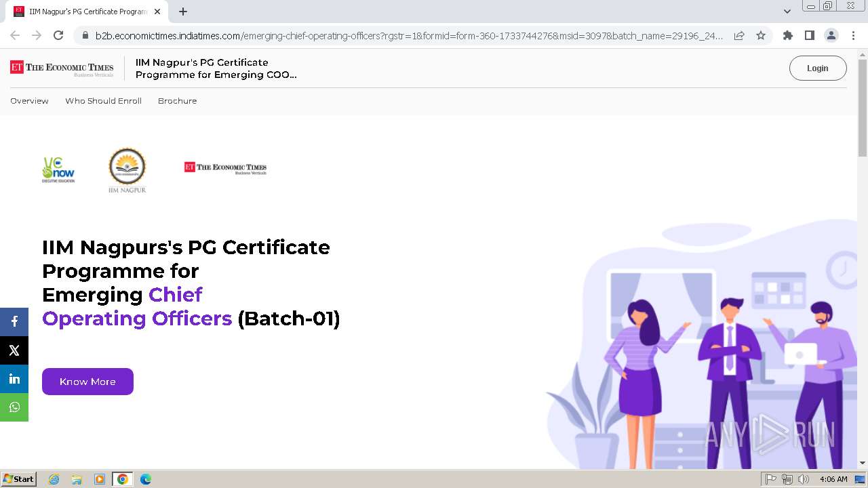View site info via padlock icon
Image resolution: width=868 pixels, height=488 pixels.
[85, 35]
